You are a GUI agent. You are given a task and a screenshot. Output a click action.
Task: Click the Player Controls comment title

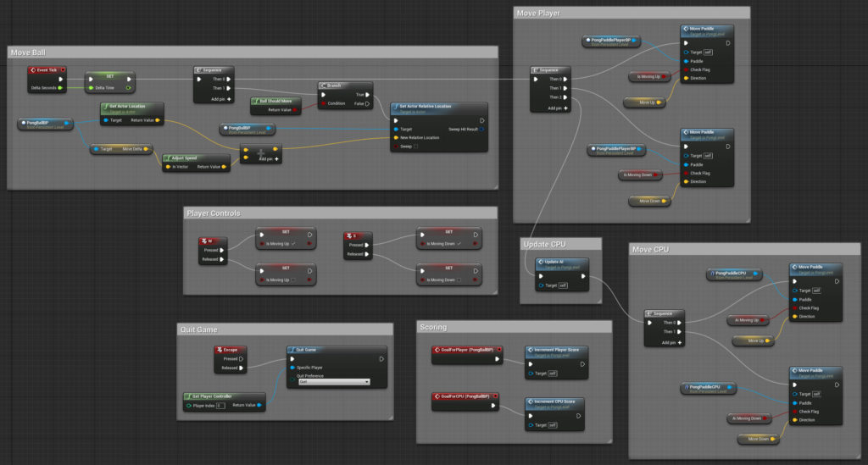[x=214, y=213]
